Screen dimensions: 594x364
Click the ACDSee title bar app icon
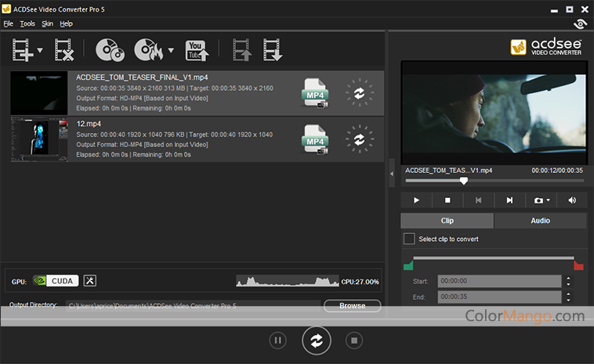pyautogui.click(x=6, y=9)
